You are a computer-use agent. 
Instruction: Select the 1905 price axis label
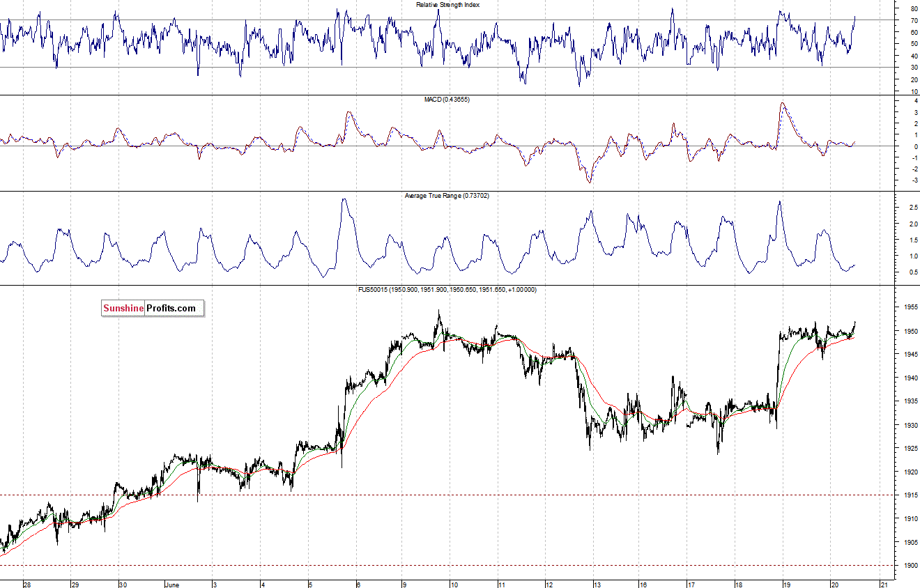pos(910,542)
